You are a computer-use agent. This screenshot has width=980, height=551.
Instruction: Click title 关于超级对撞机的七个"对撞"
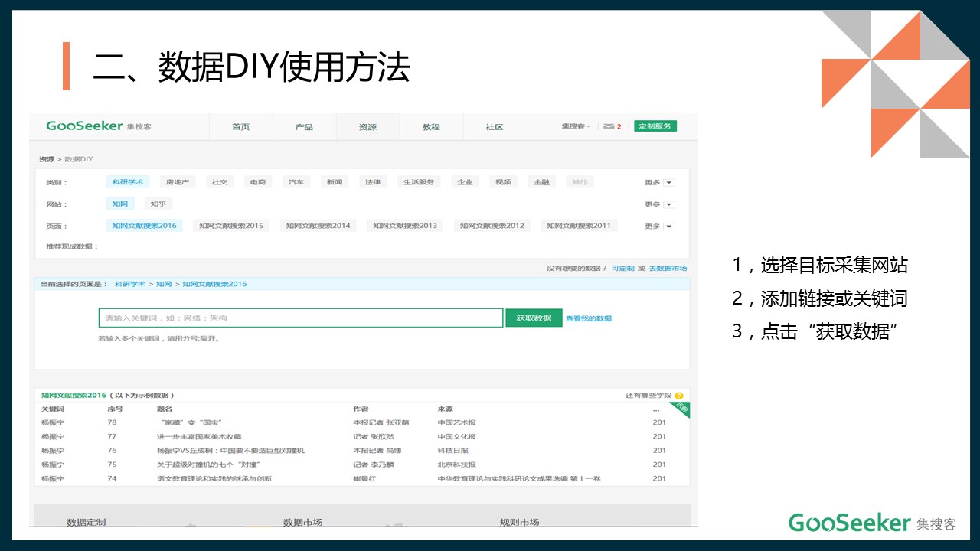pyautogui.click(x=208, y=465)
